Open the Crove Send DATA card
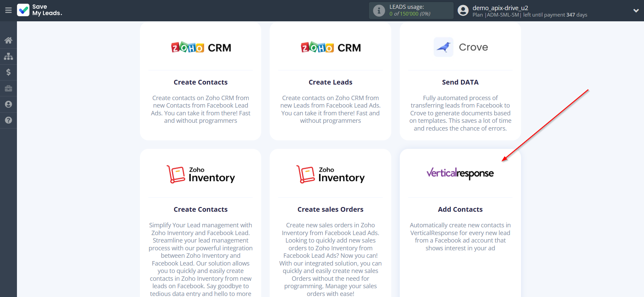Viewport: 644px width, 297px height. point(460,82)
